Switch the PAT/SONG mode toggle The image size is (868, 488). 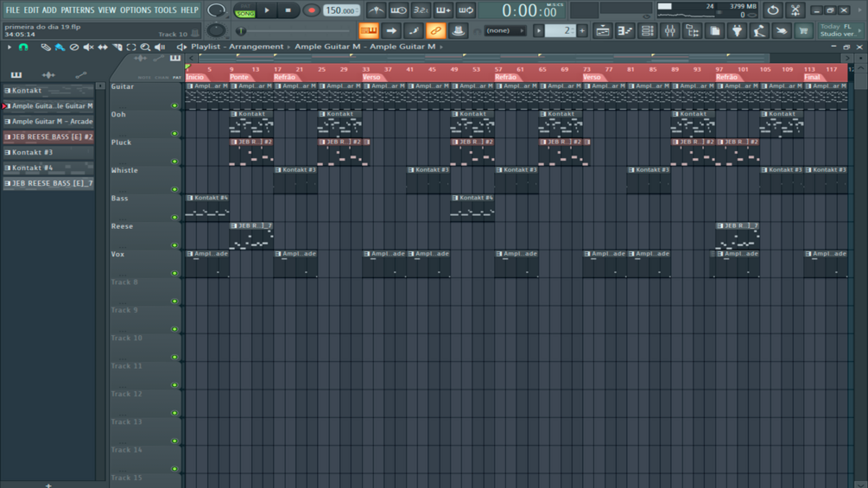(x=244, y=10)
